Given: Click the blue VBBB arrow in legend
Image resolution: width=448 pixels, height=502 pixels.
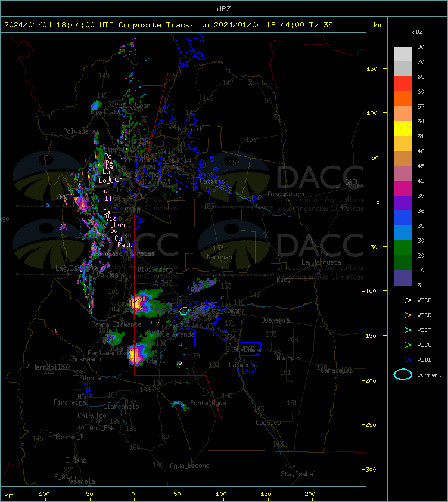Looking at the screenshot, I should click(x=403, y=360).
